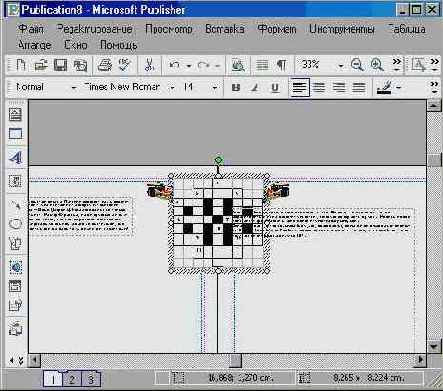The width and height of the screenshot is (443, 391).
Task: Click the horizontal scrollbar thumb
Action: (235, 360)
